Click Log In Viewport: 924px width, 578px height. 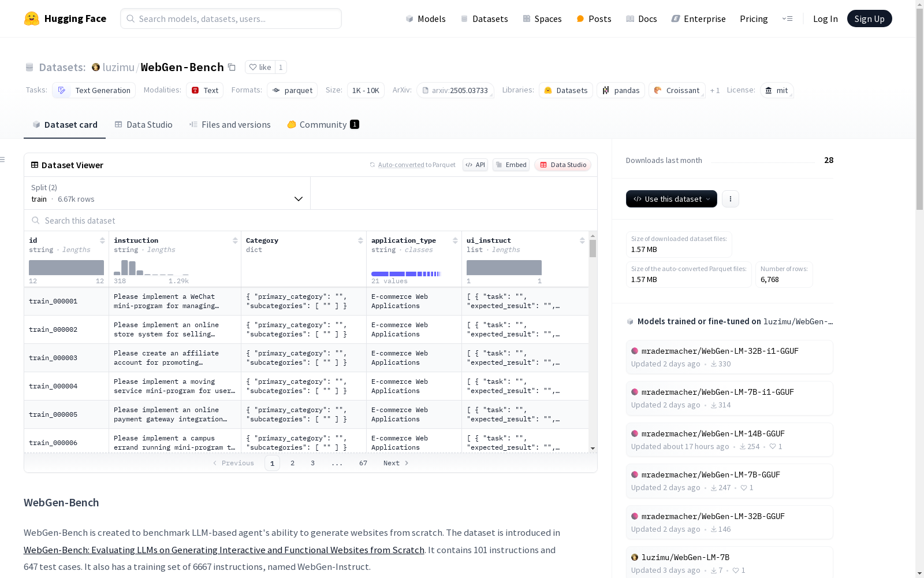pos(825,18)
